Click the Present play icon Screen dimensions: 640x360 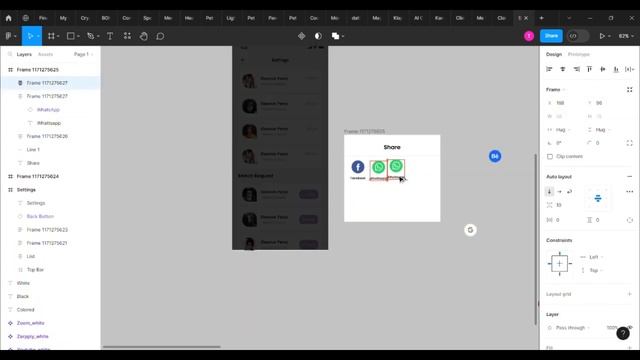[x=602, y=36]
